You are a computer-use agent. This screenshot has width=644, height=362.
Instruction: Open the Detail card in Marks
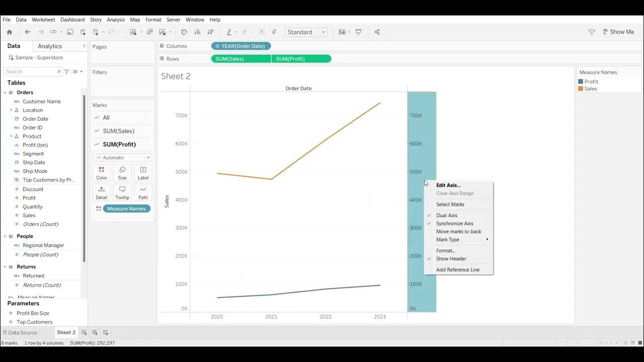pyautogui.click(x=102, y=193)
